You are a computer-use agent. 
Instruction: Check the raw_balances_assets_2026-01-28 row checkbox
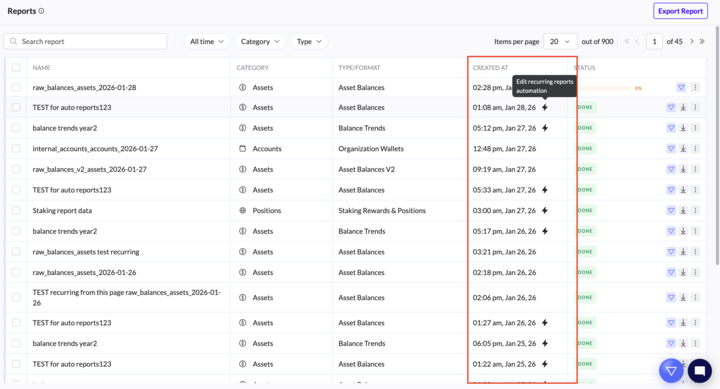pos(16,87)
